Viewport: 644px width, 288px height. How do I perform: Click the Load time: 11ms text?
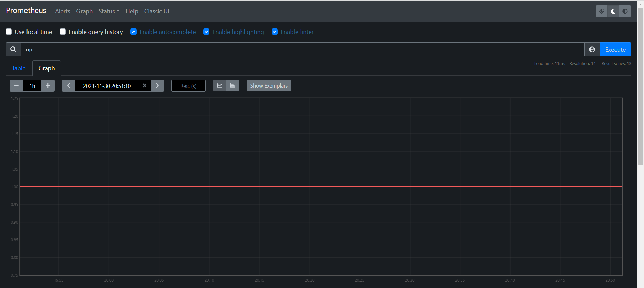(549, 63)
